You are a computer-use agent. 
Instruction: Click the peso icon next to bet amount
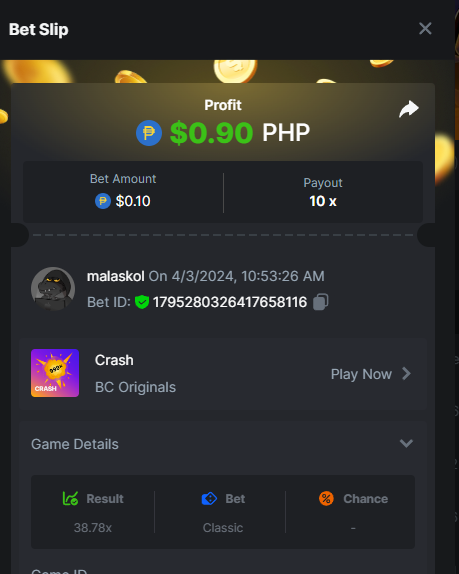point(103,201)
